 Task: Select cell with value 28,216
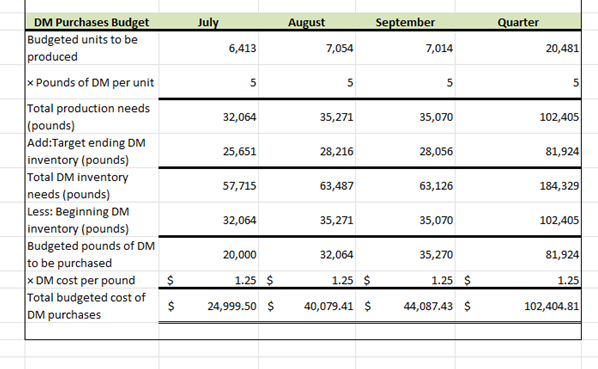(x=307, y=151)
